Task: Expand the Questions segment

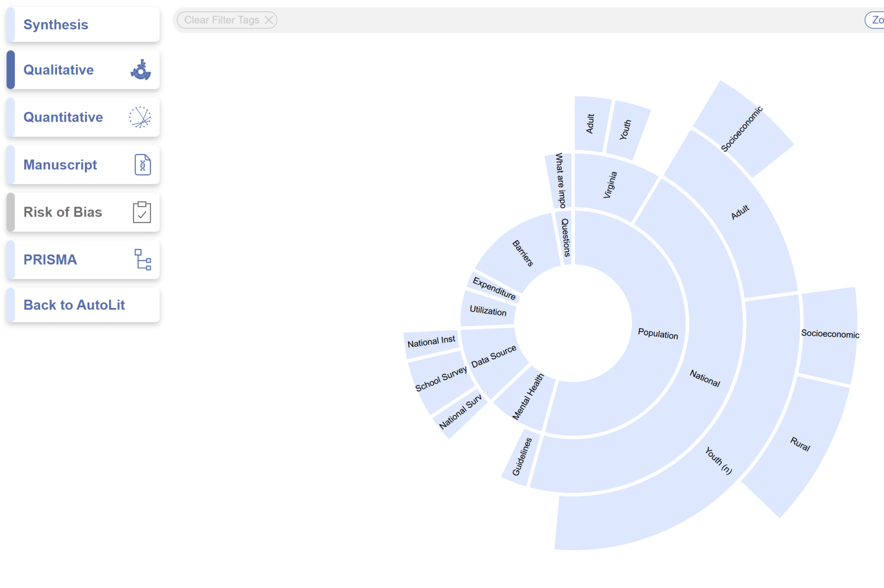Action: tap(565, 237)
